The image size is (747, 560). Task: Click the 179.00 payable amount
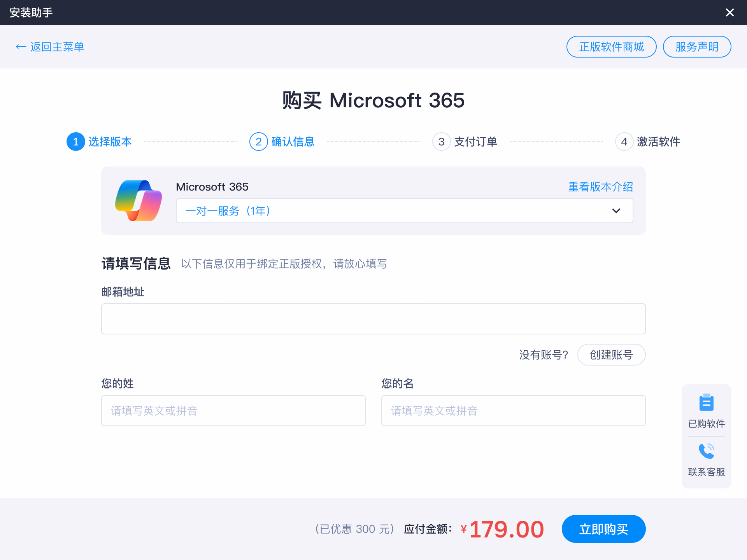tap(506, 529)
